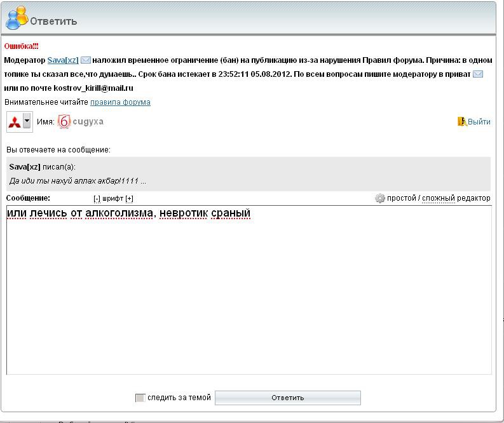
Task: Enable the 'следить за темой' checkbox
Action: [x=140, y=398]
